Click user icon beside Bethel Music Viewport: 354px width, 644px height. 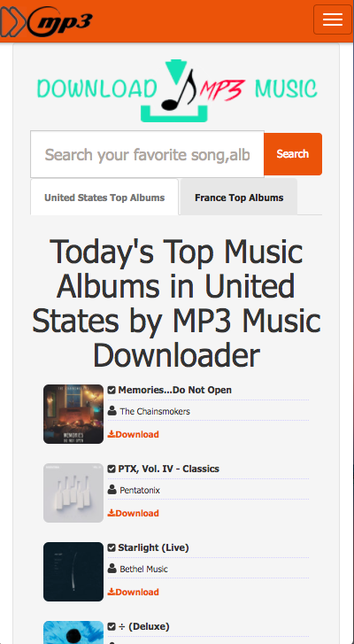[x=112, y=569]
